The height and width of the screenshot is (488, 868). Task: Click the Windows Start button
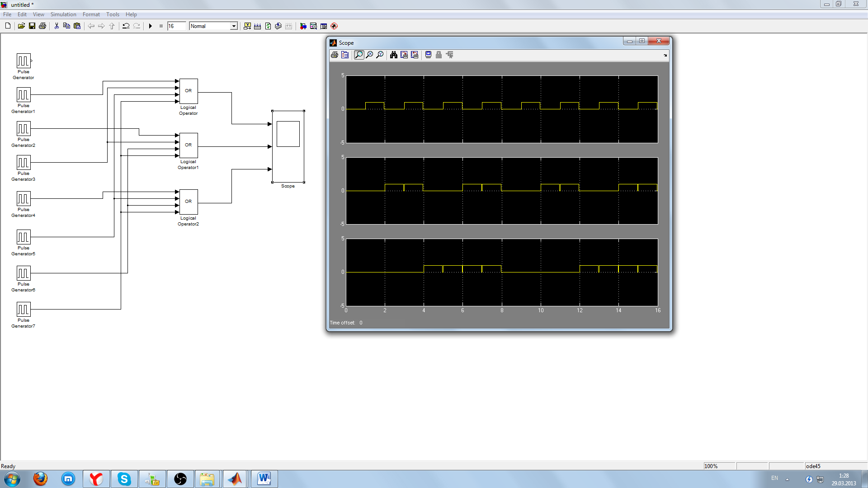click(x=12, y=479)
